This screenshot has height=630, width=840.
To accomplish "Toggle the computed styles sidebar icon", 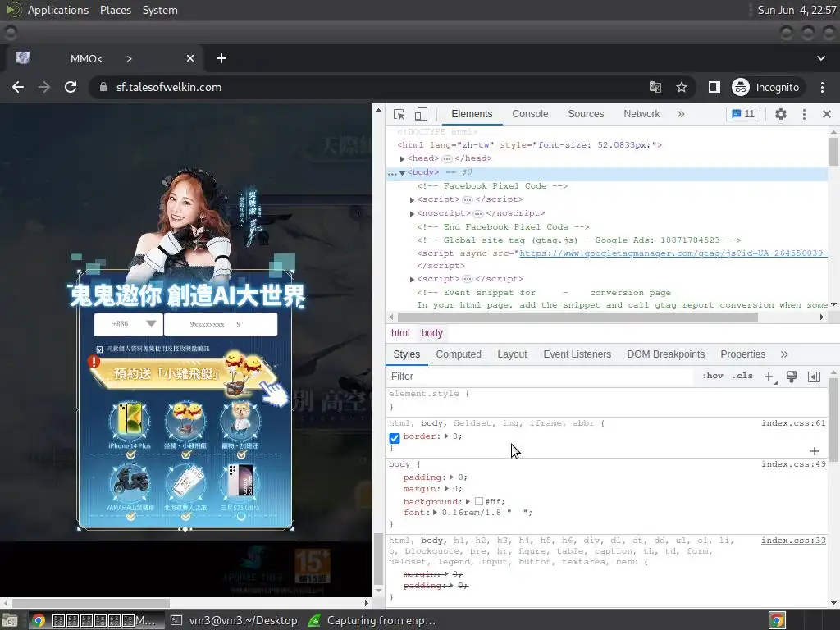I will pos(814,377).
